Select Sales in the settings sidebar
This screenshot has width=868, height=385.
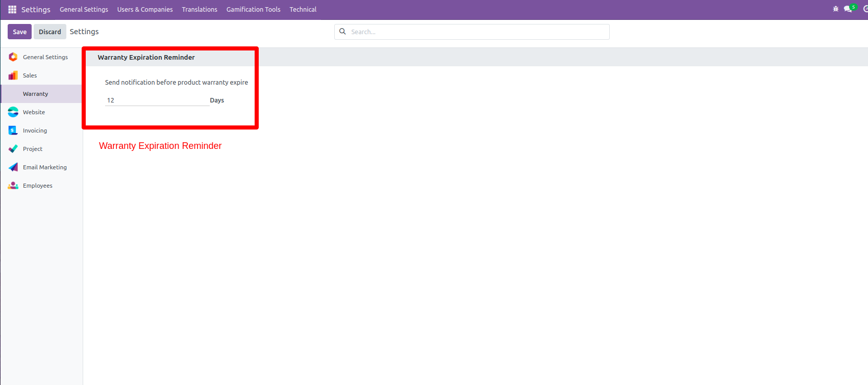pos(30,75)
